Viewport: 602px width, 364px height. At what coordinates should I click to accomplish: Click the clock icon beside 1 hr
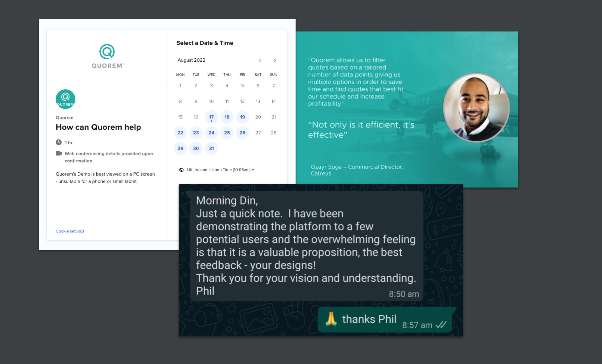pyautogui.click(x=59, y=142)
